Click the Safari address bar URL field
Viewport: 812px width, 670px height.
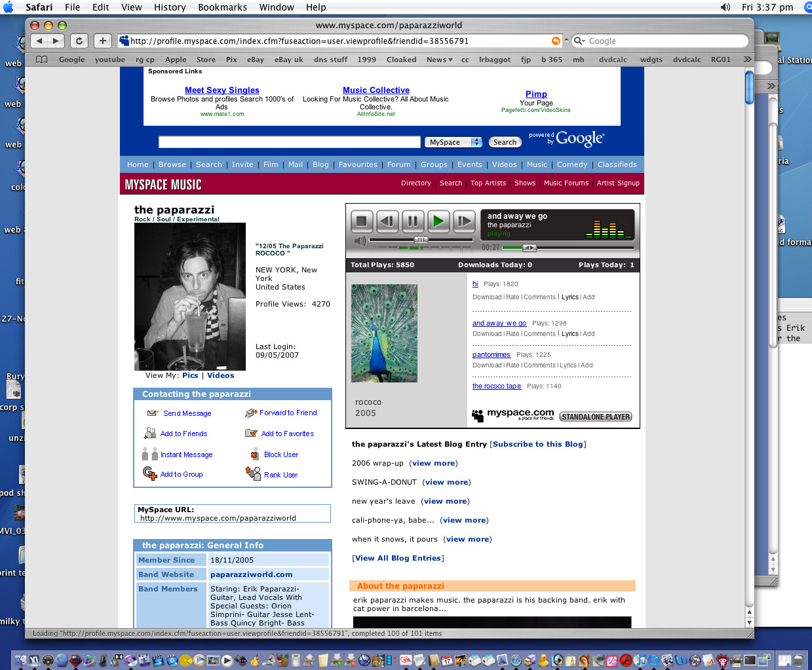point(339,41)
